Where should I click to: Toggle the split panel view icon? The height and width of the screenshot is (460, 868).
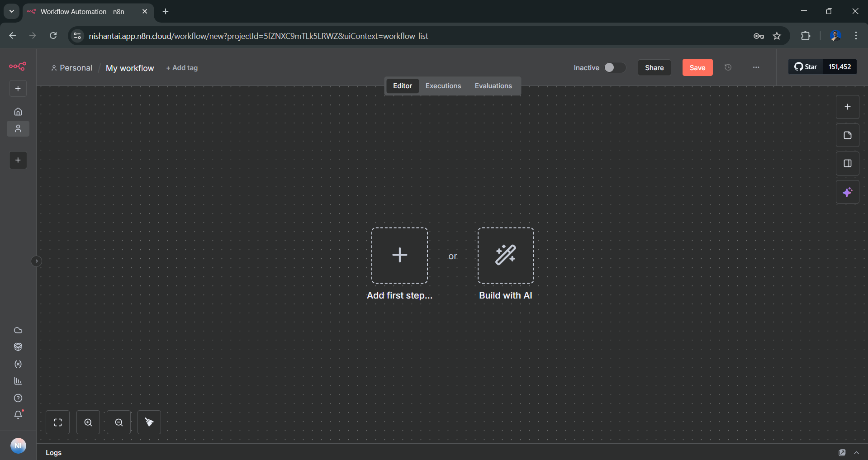(848, 163)
